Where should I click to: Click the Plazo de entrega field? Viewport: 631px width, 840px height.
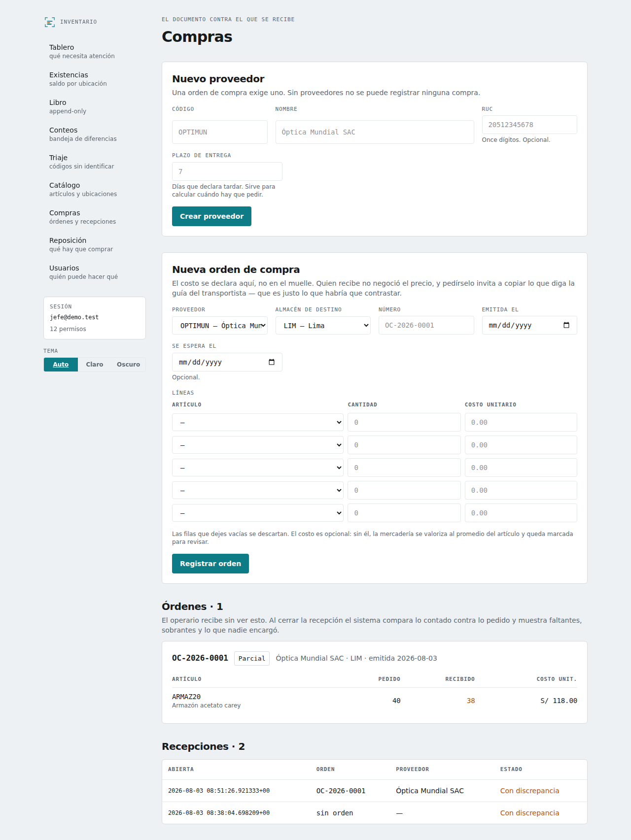click(227, 171)
